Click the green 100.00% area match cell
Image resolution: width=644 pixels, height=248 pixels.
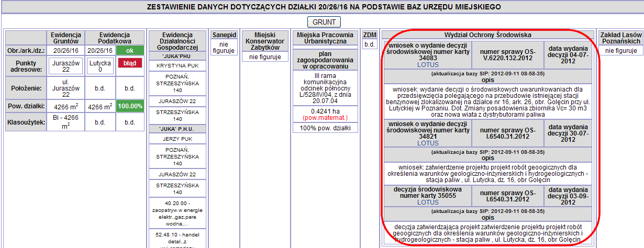click(129, 106)
